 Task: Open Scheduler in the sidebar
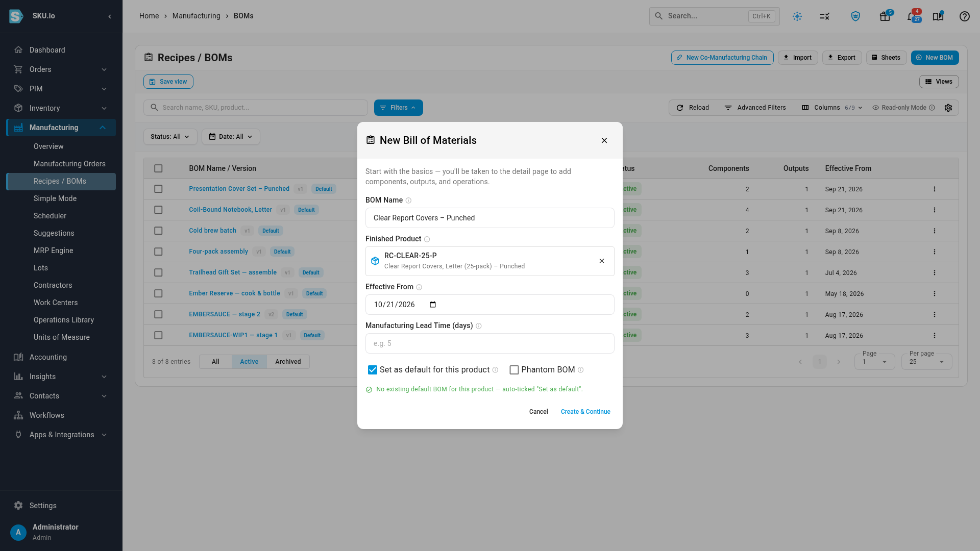coord(50,216)
